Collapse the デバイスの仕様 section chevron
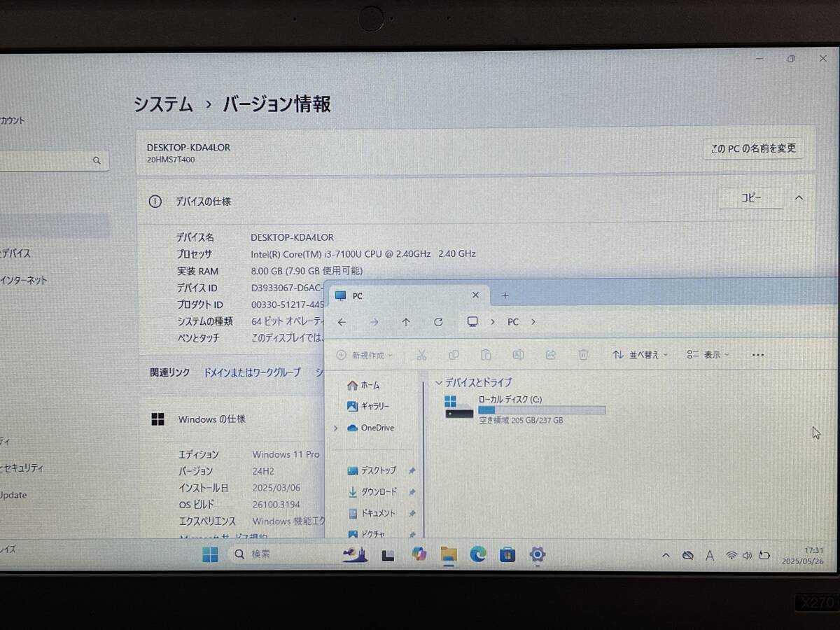This screenshot has width=840, height=630. pyautogui.click(x=799, y=198)
